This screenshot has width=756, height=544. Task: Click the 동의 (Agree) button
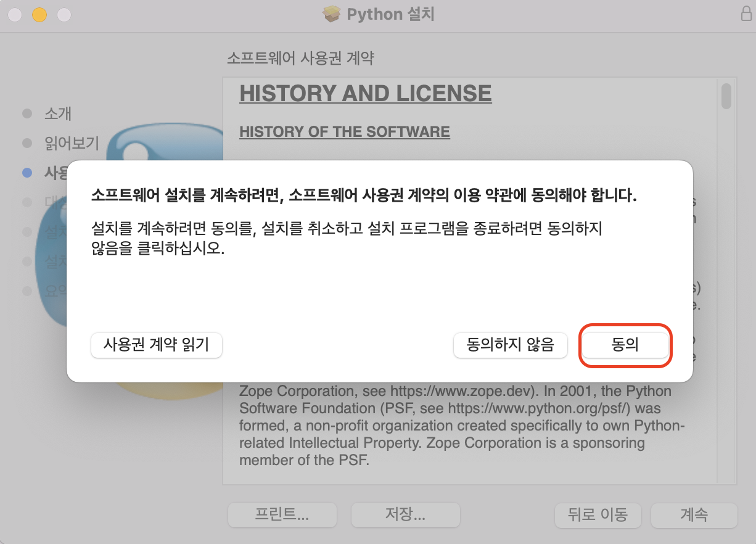click(625, 345)
